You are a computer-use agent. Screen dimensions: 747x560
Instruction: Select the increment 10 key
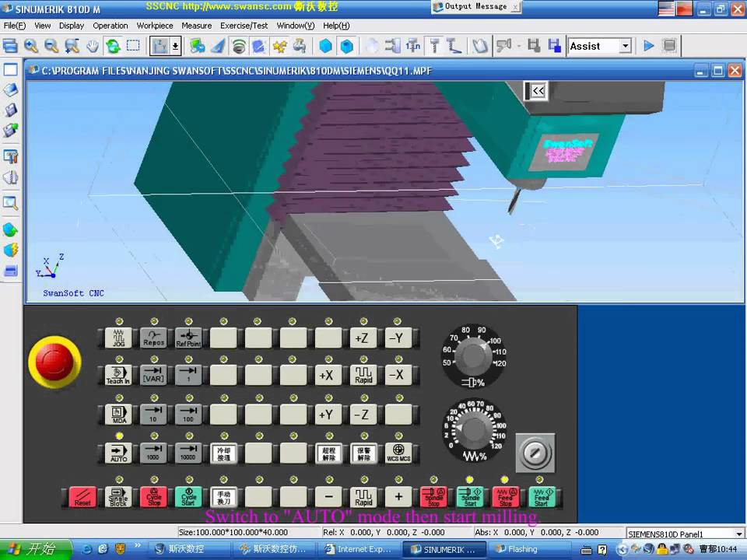(154, 415)
